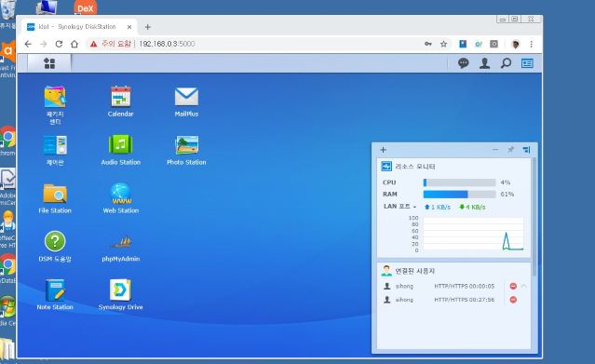
Task: Launch the Calendar app
Action: point(121,101)
